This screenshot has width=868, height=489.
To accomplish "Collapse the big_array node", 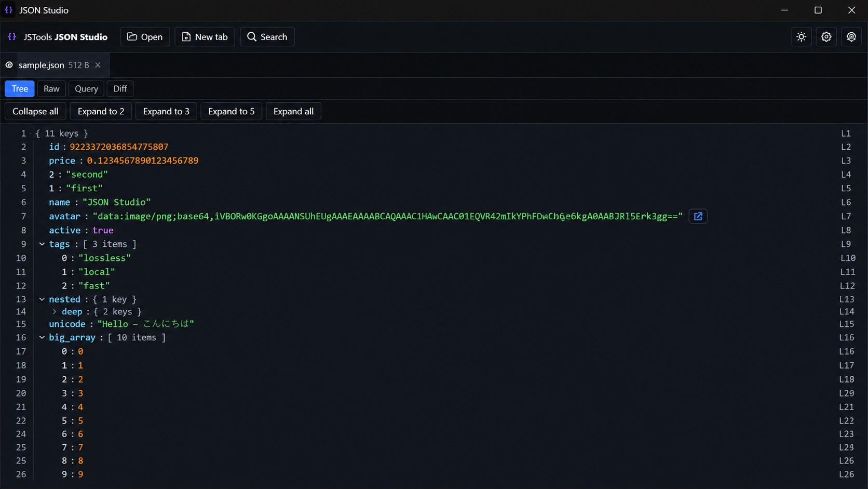I will (x=42, y=337).
